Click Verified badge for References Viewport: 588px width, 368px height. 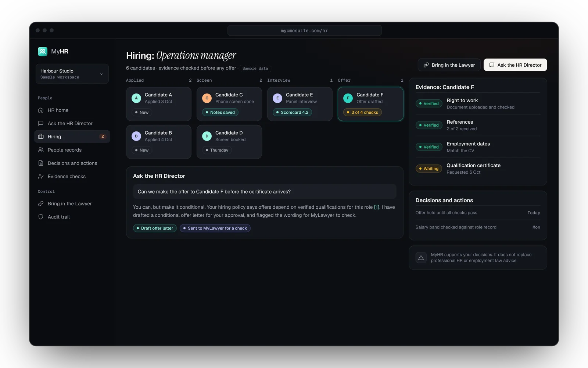tap(429, 125)
